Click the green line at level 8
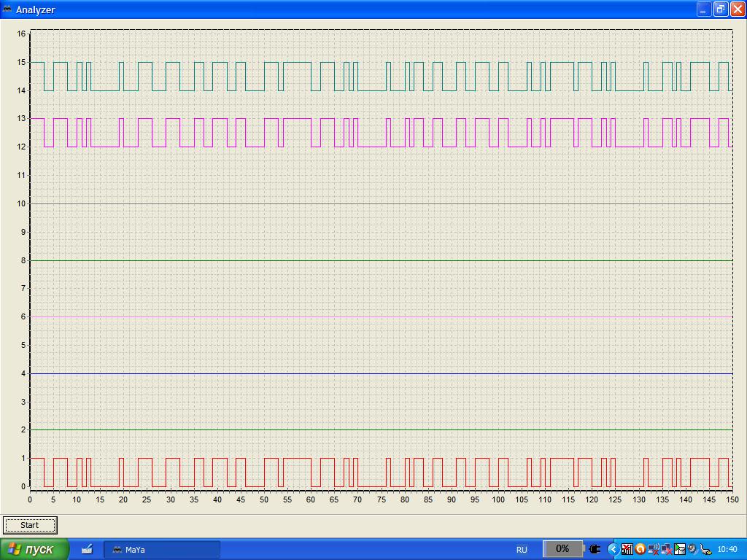Viewport: 747px width, 560px height. pyautogui.click(x=381, y=260)
